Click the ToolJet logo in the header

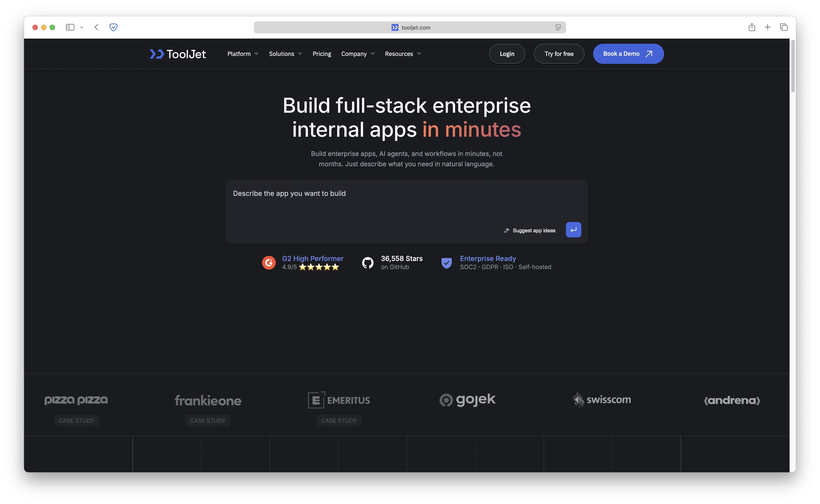(178, 54)
